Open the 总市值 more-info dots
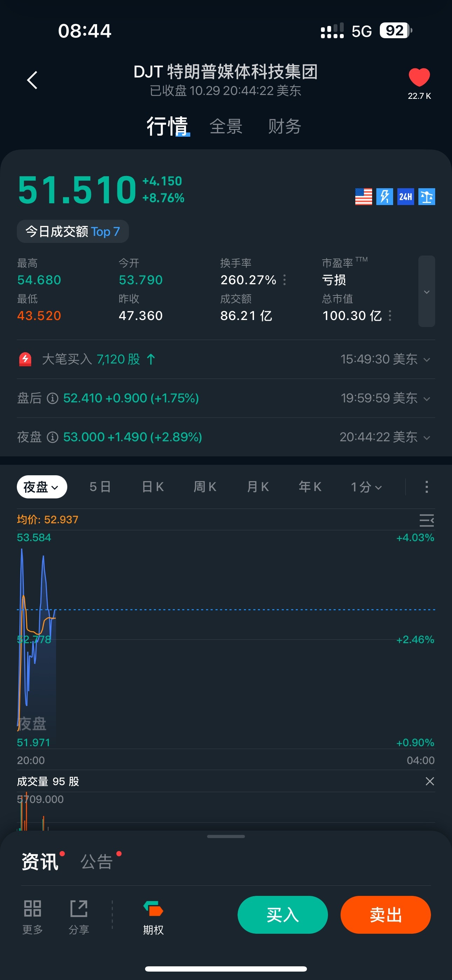 pos(390,315)
